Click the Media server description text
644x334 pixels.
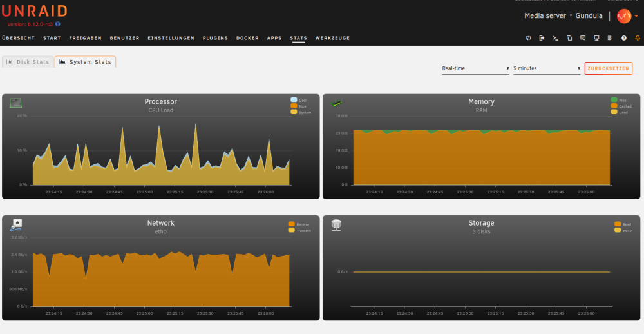[x=545, y=16]
